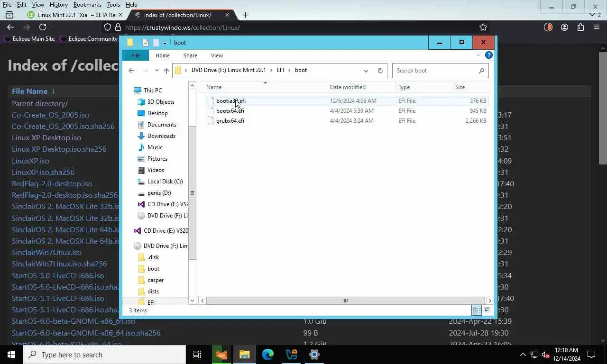The height and width of the screenshot is (364, 607).
Task: Open Firefox Bookmarks menu
Action: click(x=87, y=5)
